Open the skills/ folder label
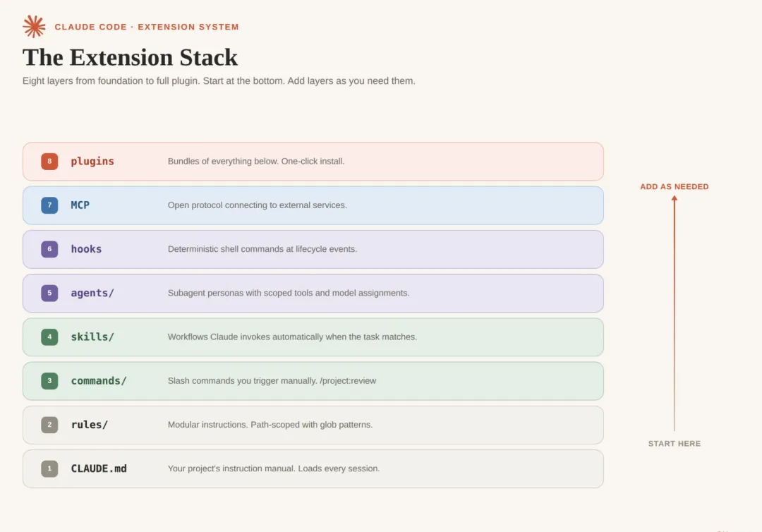 tap(92, 337)
